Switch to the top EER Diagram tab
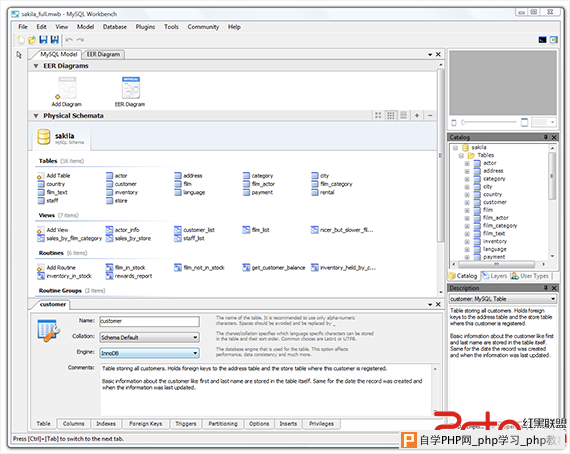The width and height of the screenshot is (570, 454). [104, 55]
